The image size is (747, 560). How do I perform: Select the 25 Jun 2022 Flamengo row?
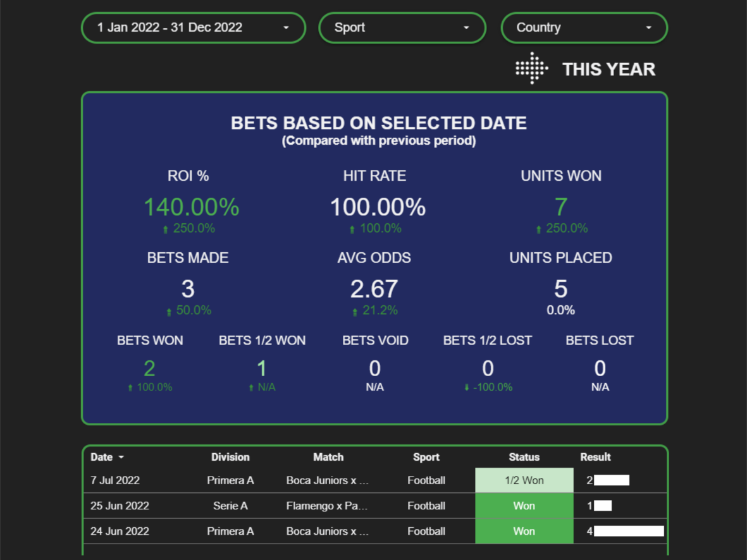tap(326, 506)
